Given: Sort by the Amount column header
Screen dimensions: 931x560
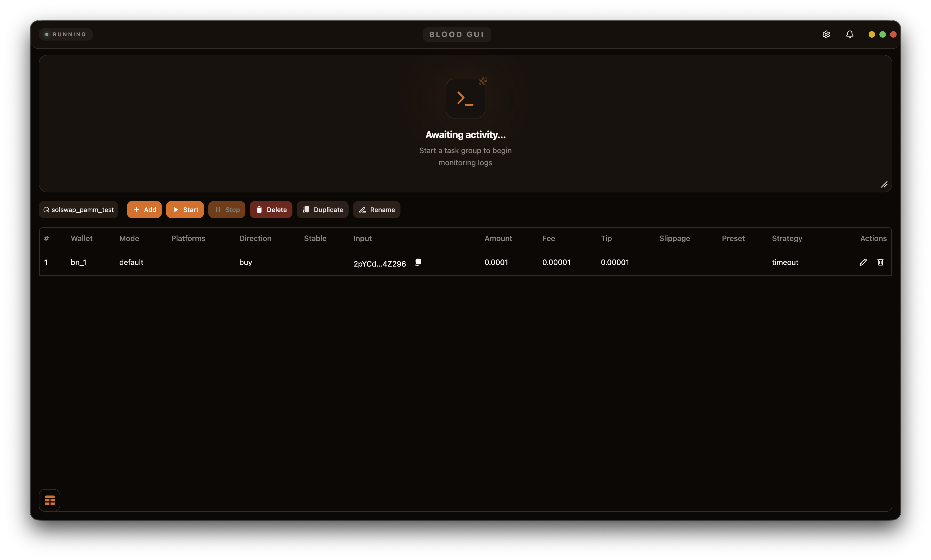Looking at the screenshot, I should point(498,239).
